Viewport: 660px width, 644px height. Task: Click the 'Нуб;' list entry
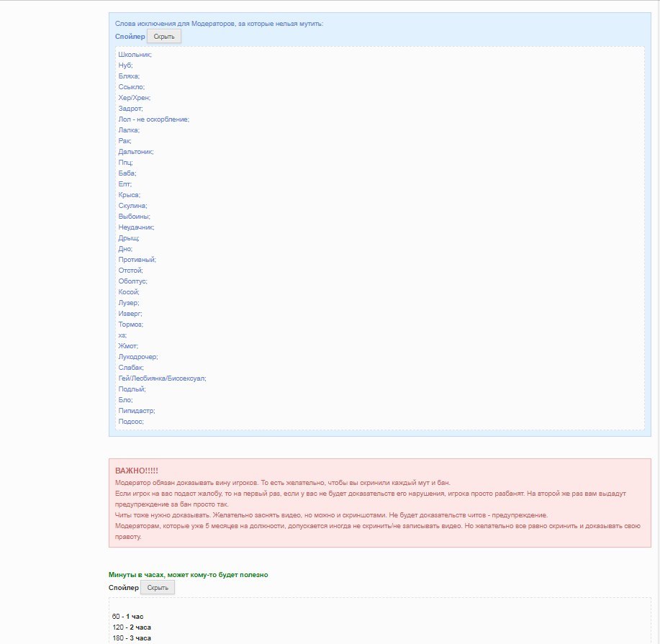click(126, 65)
